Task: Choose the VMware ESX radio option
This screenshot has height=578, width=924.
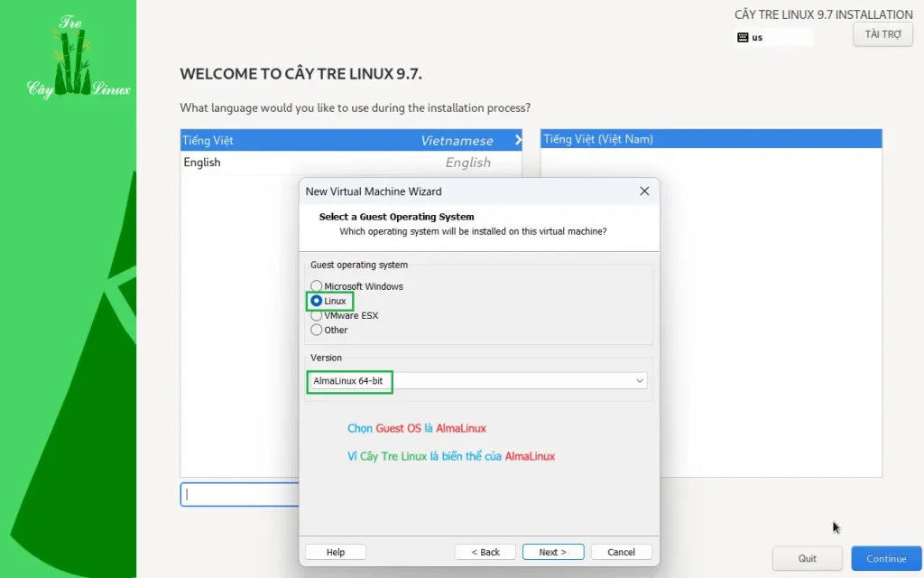Action: tap(317, 315)
